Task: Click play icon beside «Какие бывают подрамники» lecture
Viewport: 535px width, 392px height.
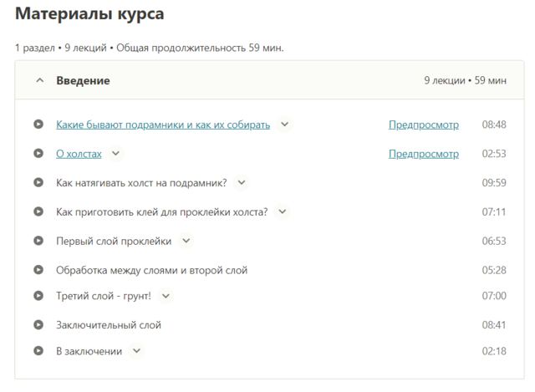Action: pos(38,125)
